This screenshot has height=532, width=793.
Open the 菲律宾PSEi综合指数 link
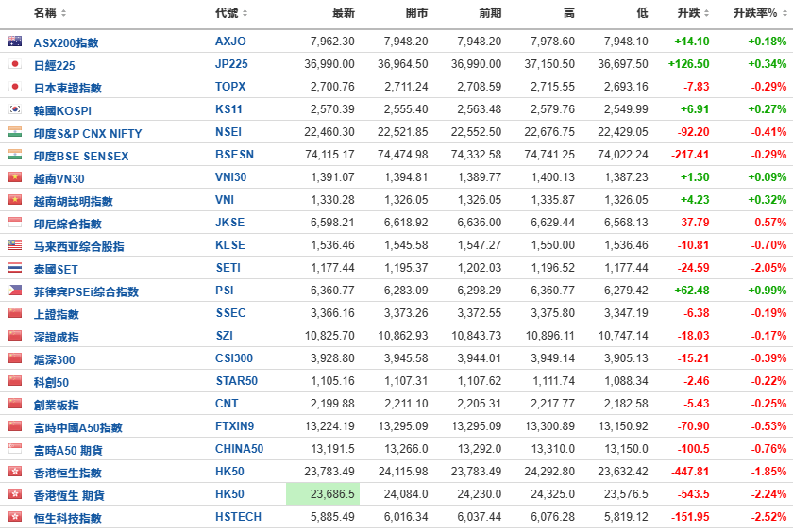point(86,292)
